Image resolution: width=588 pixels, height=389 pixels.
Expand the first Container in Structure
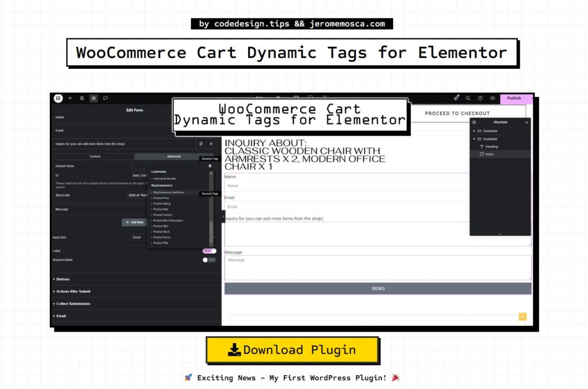tap(474, 131)
